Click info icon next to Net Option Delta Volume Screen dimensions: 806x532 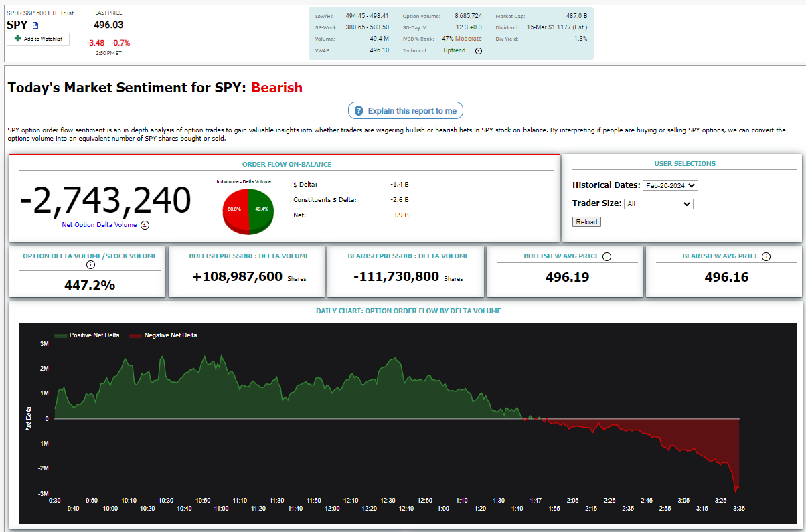(x=145, y=226)
